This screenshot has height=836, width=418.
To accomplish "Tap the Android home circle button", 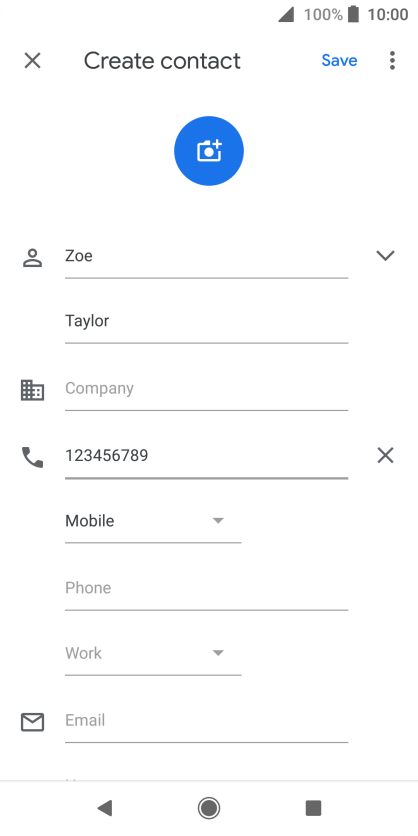I will 209,808.
